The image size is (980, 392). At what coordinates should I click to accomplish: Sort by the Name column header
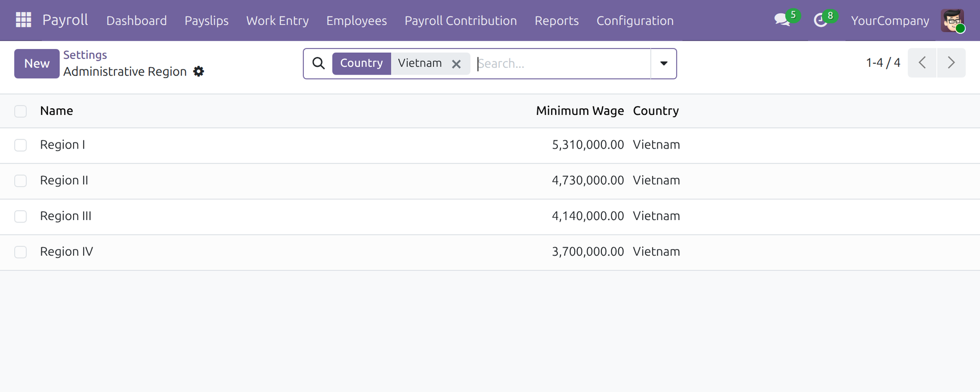(57, 111)
